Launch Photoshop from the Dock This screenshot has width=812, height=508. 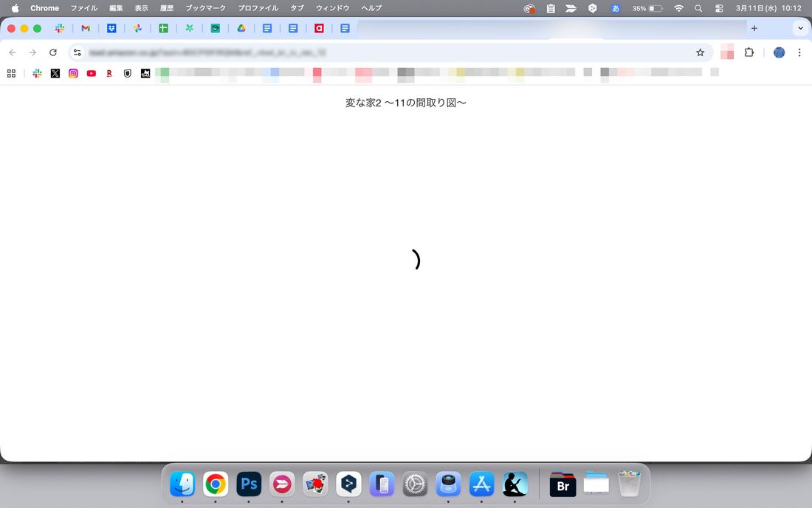pyautogui.click(x=248, y=484)
